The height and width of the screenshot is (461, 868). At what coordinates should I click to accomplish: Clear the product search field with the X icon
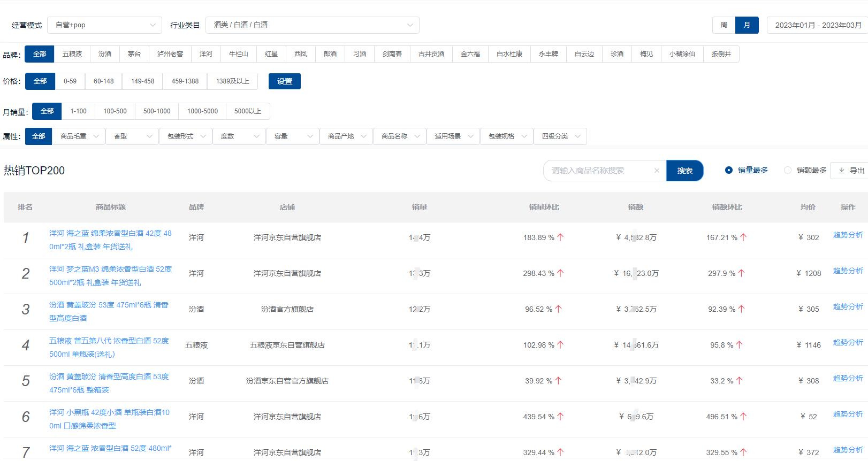(657, 171)
